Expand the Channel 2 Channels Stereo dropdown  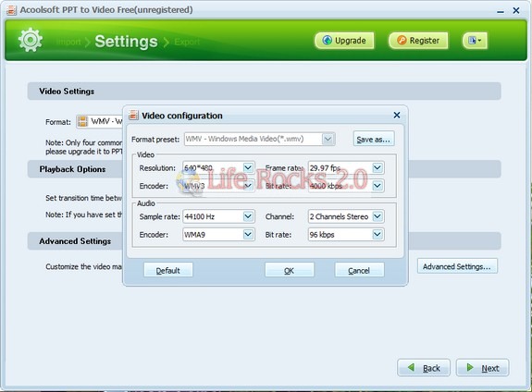click(x=377, y=216)
